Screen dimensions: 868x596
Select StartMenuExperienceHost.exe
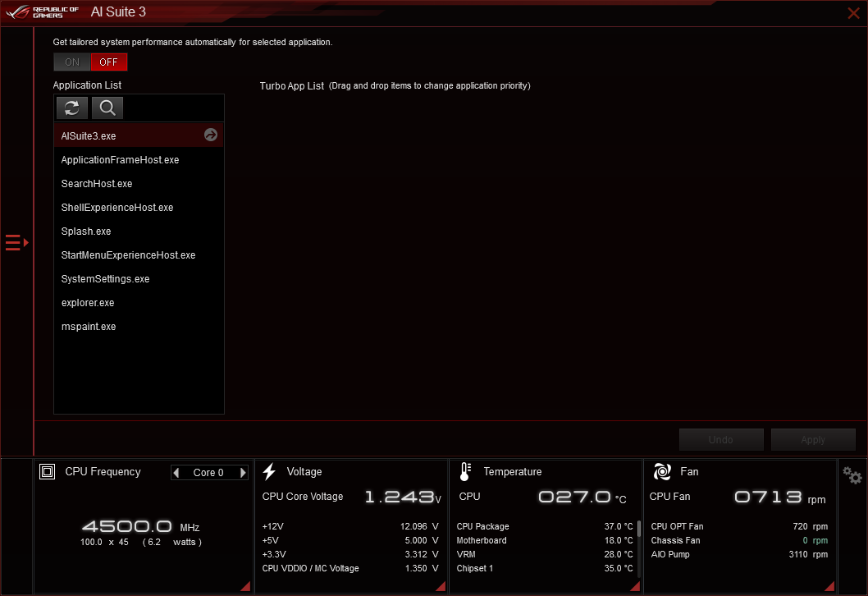[x=139, y=254]
